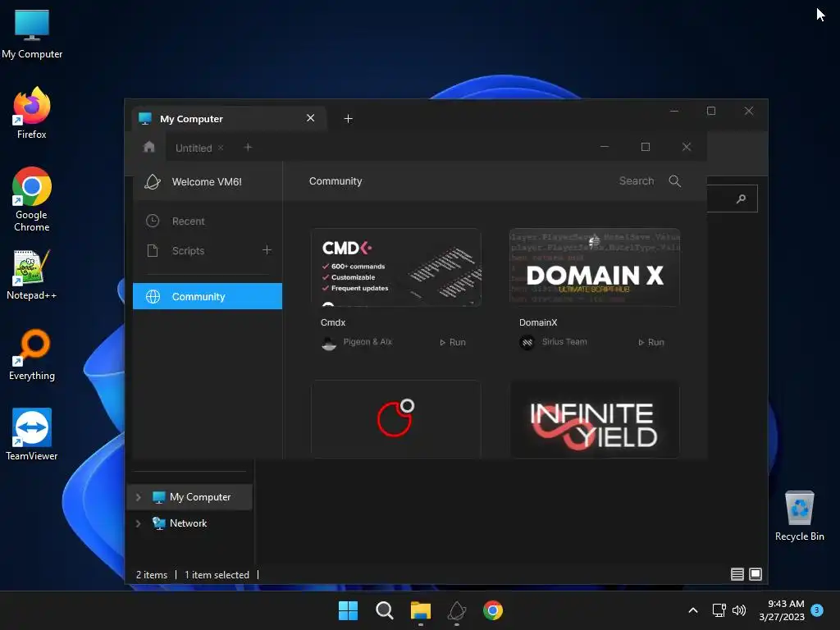The height and width of the screenshot is (630, 840).
Task: Open the Google Chrome desktop shortcut
Action: pyautogui.click(x=32, y=199)
